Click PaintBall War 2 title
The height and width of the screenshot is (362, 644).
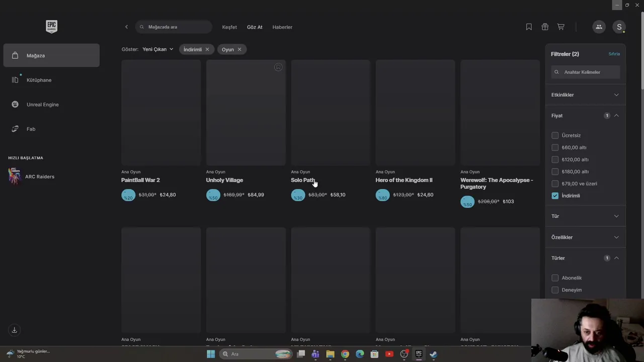pos(140,180)
